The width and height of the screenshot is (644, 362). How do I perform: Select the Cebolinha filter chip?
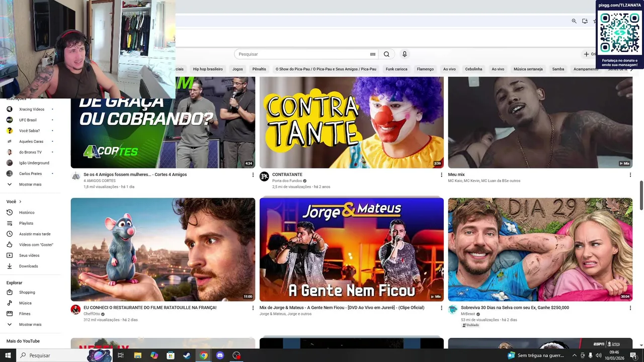473,69
